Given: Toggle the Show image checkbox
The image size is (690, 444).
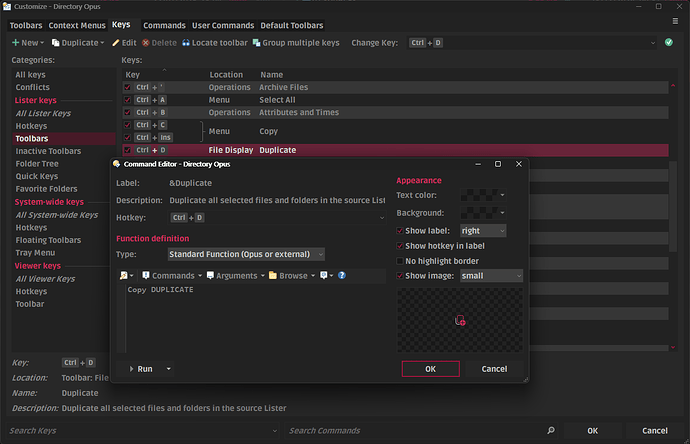Looking at the screenshot, I should 400,276.
